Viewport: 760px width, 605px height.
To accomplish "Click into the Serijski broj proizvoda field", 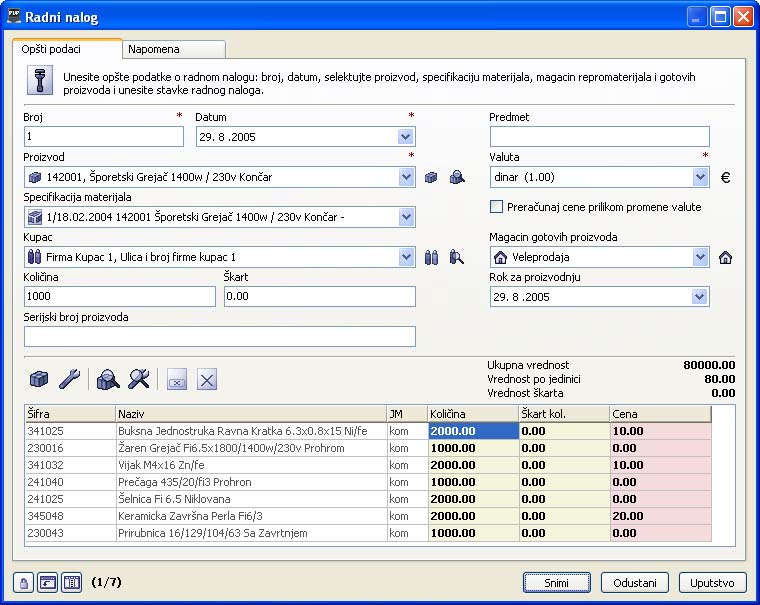I will coord(219,336).
